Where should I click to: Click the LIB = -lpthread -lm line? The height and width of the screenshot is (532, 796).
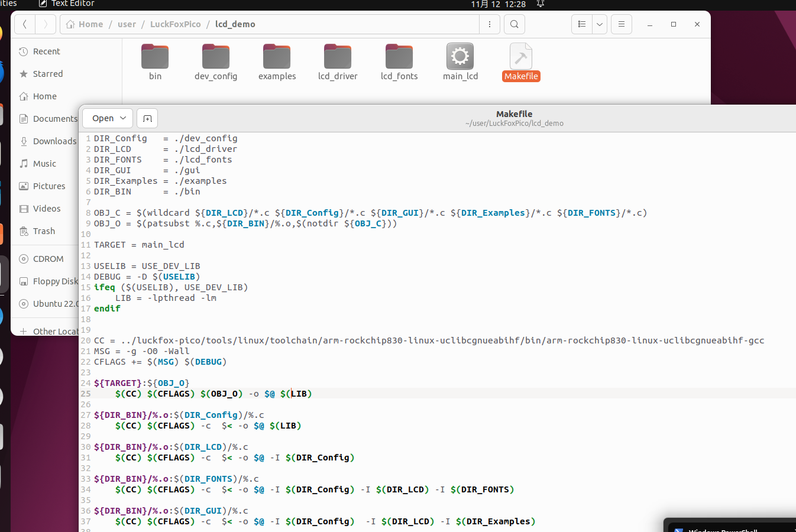click(x=166, y=298)
